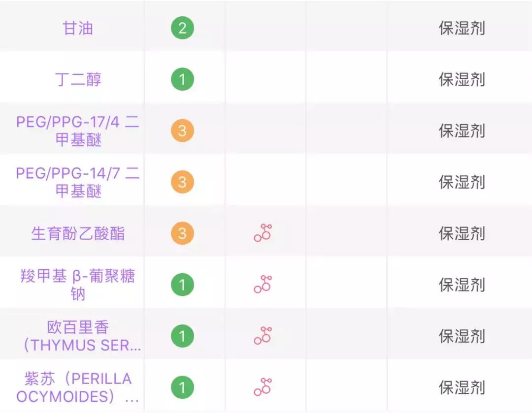Tap green badge 1 for 欧百里香

click(183, 336)
